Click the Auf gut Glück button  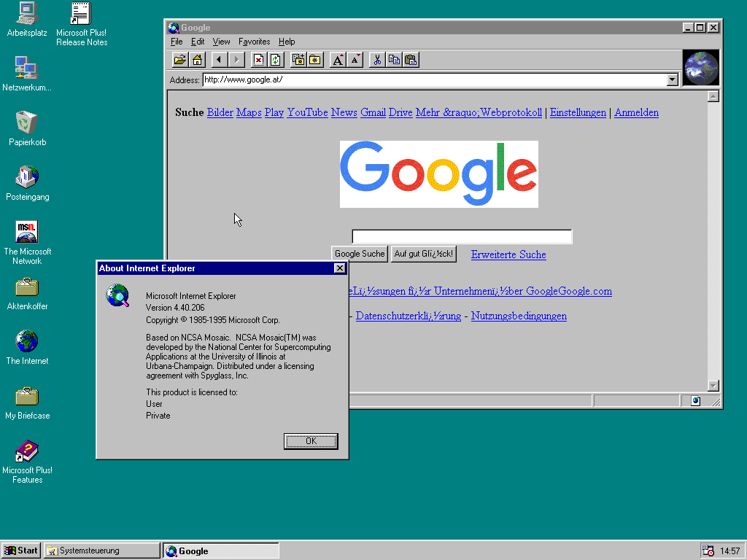click(424, 254)
